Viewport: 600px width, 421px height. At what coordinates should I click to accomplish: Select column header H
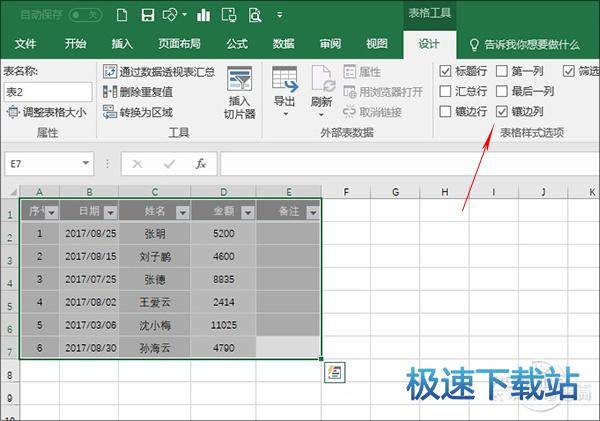click(444, 192)
